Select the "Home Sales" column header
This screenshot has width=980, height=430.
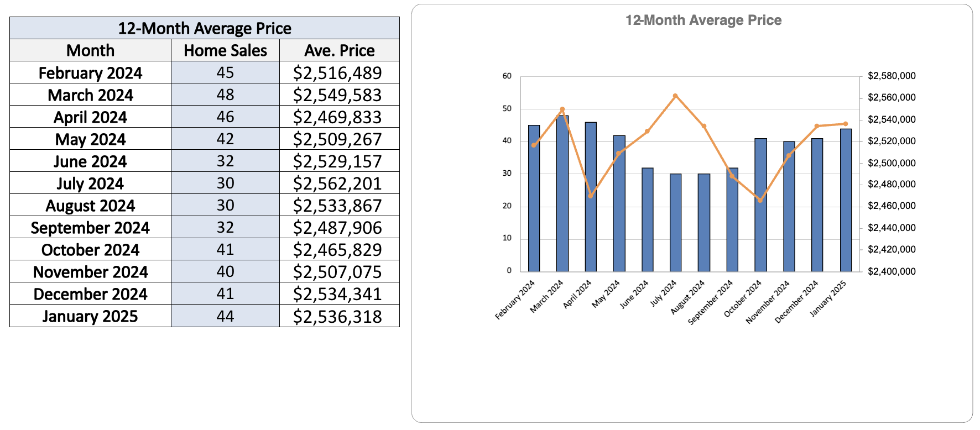[x=225, y=50]
